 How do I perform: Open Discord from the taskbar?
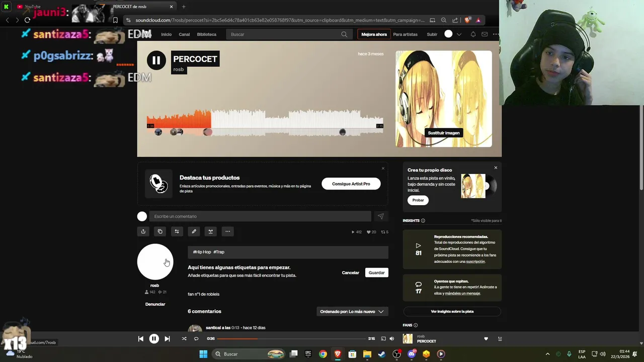click(x=412, y=354)
